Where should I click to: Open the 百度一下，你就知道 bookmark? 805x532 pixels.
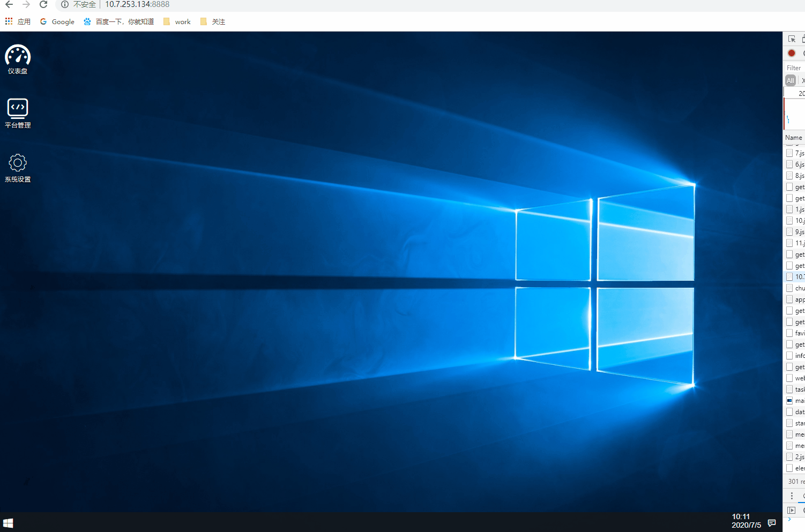tap(119, 22)
